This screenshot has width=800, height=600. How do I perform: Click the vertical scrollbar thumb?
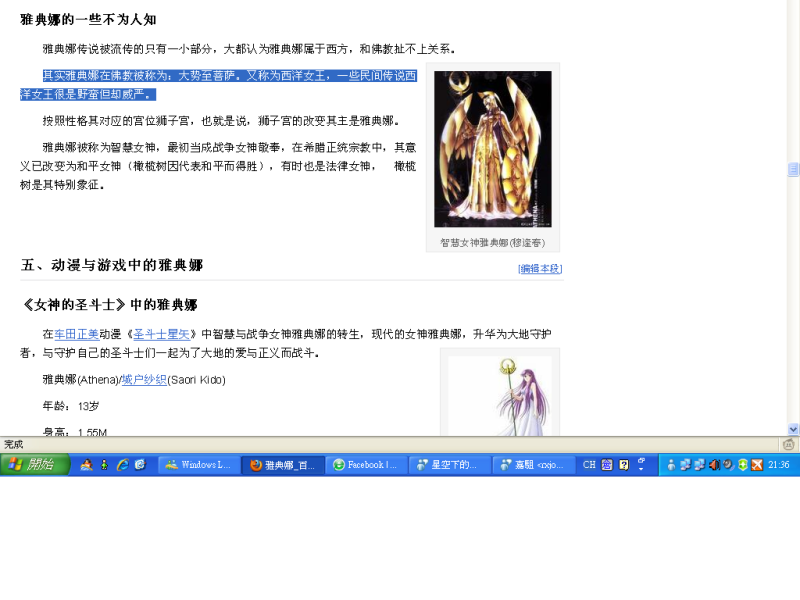point(793,169)
